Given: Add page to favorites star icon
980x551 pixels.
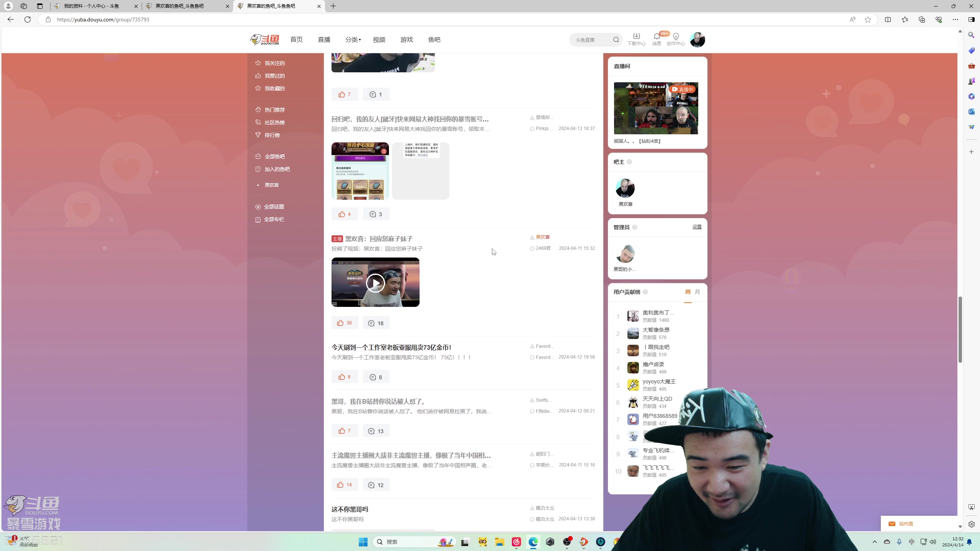Looking at the screenshot, I should [x=868, y=20].
